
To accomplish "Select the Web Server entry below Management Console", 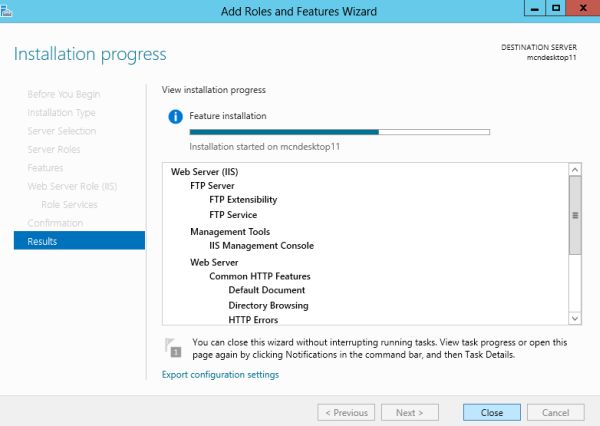I will point(214,263).
